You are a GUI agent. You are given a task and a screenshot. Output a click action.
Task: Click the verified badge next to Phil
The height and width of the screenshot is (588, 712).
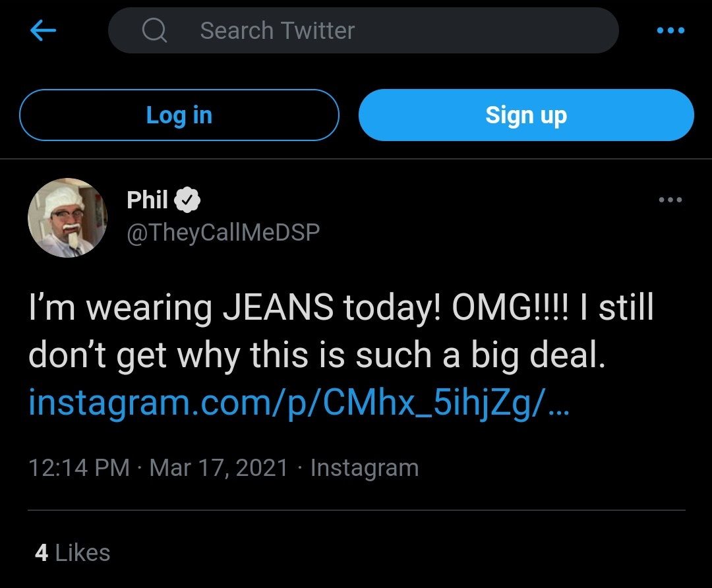187,200
